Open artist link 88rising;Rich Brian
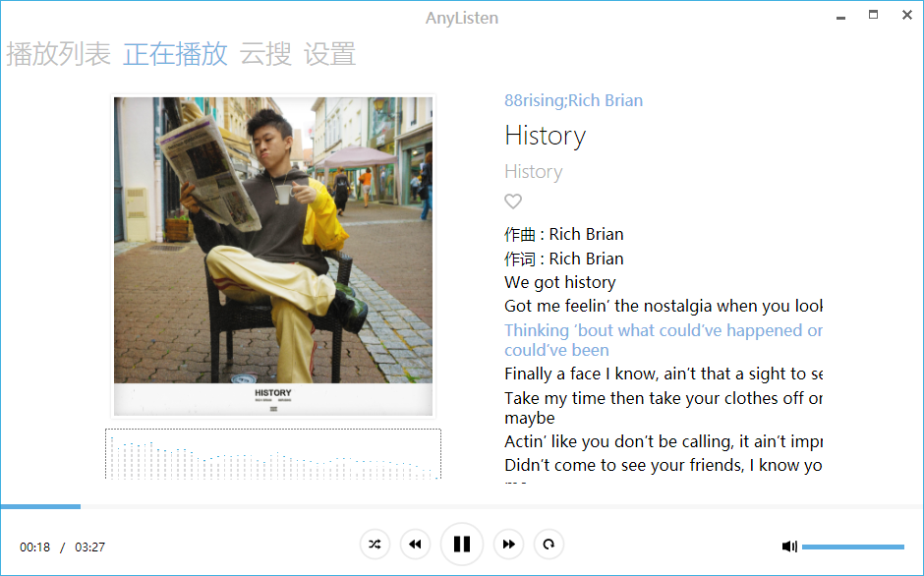924x576 pixels. tap(573, 101)
